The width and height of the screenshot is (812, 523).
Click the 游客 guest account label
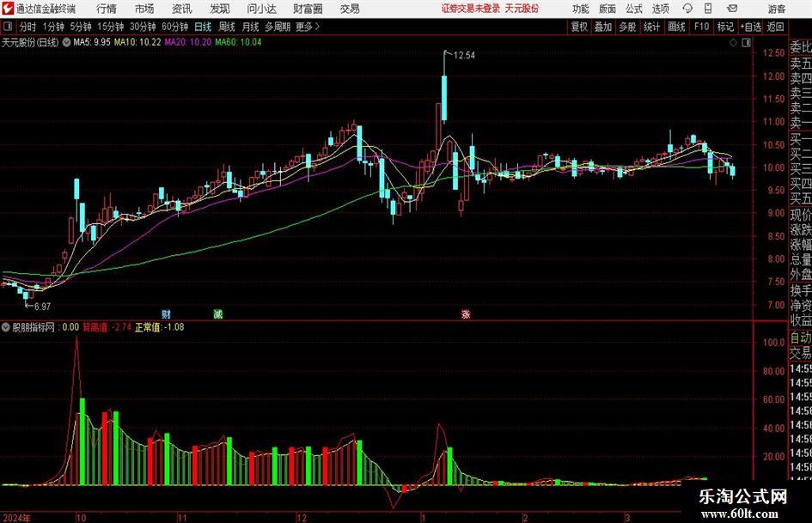tap(777, 9)
